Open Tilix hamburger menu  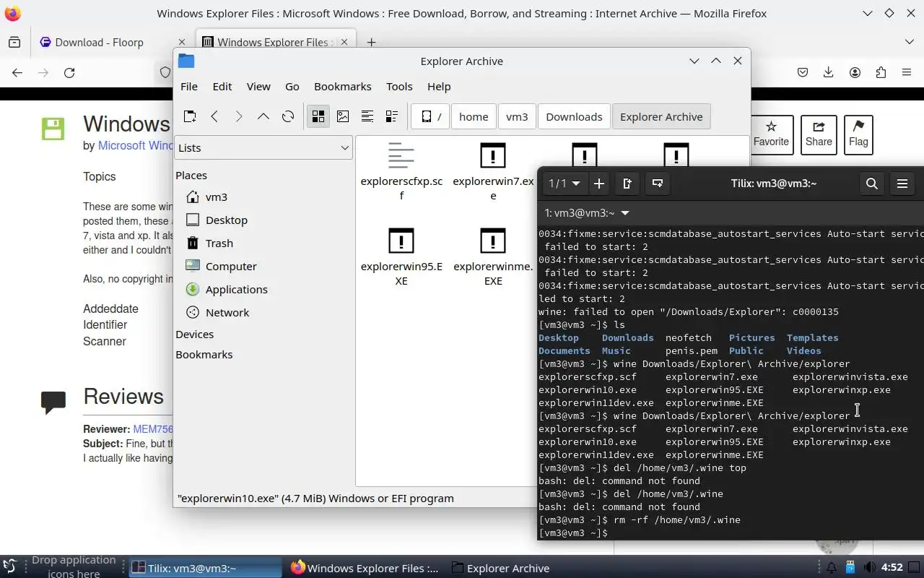coord(902,184)
